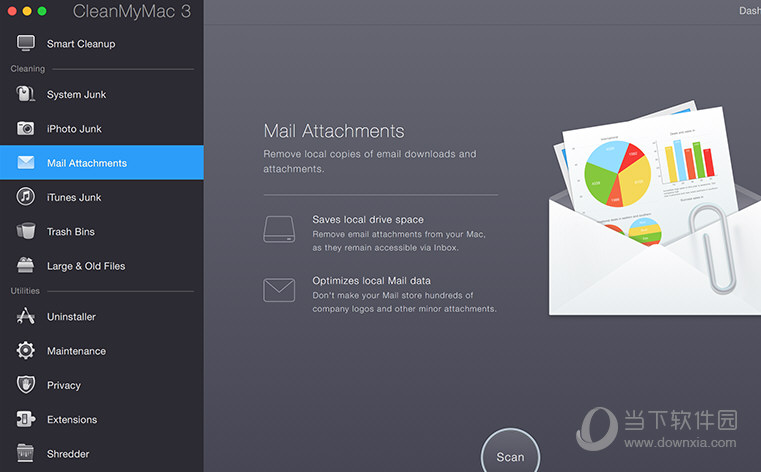The width and height of the screenshot is (761, 472).
Task: Open Large & Old Files
Action: point(102,266)
